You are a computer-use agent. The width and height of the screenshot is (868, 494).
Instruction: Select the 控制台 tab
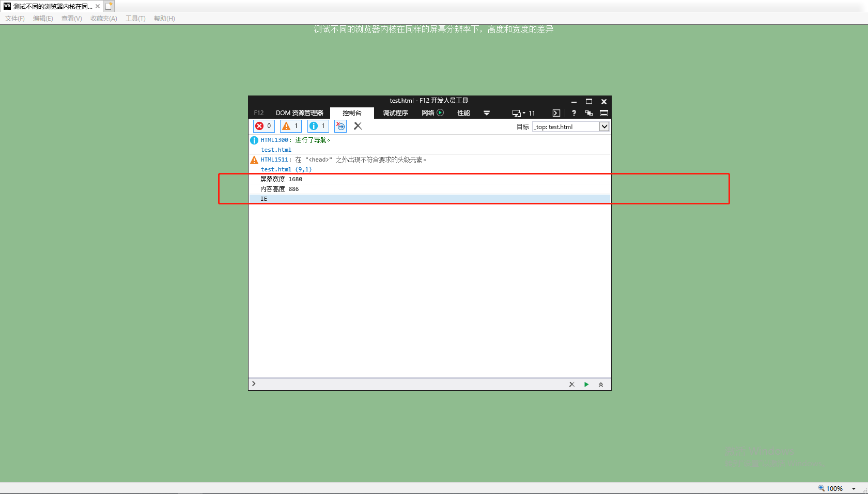[352, 113]
